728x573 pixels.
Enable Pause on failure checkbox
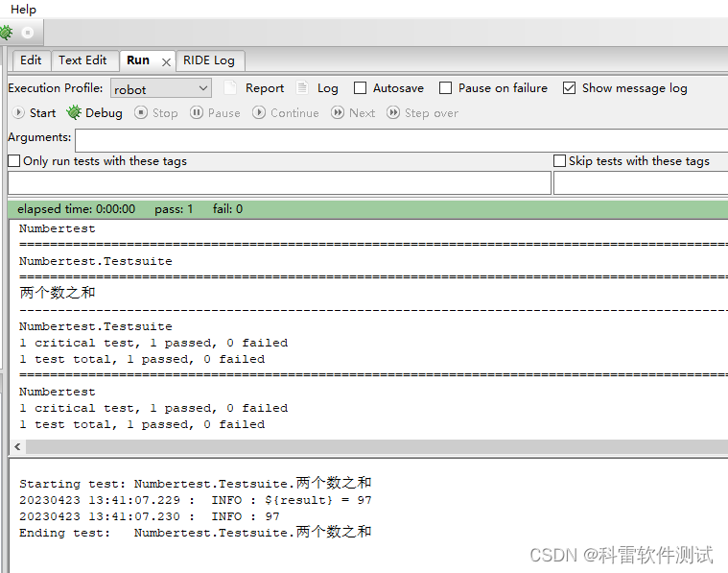(446, 88)
